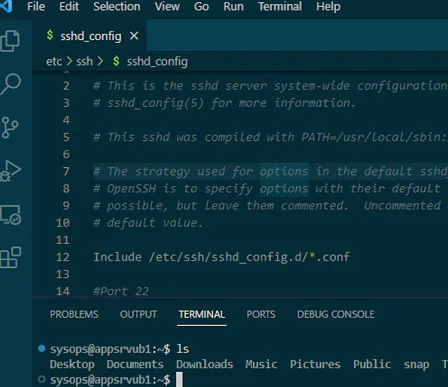
Task: Open the Edit menu
Action: 69,6
